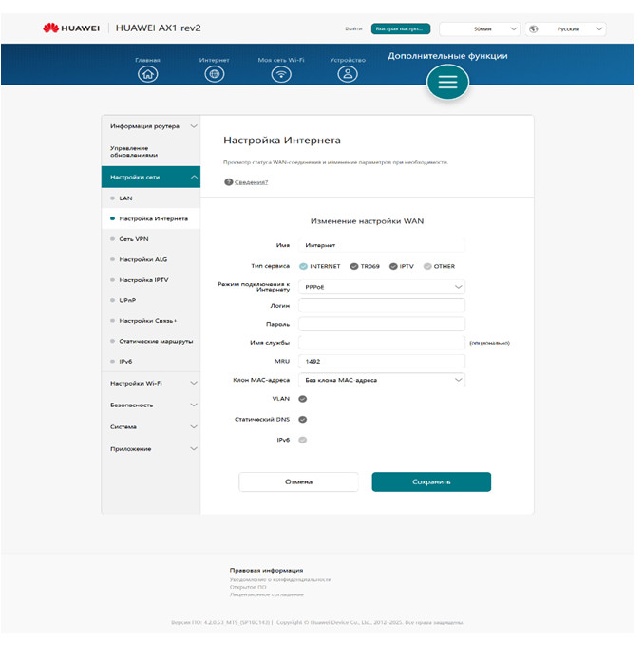
Task: Open the Клон MAC-адреса dropdown
Action: point(381,380)
